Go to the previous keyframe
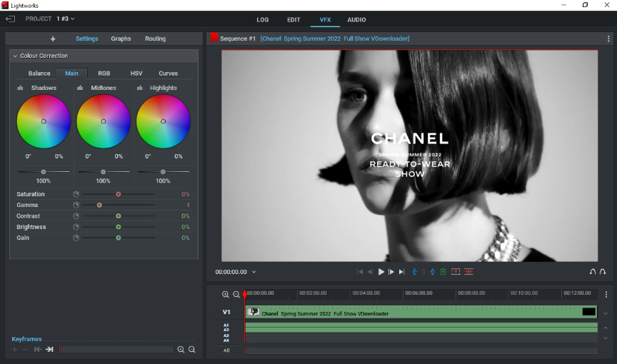This screenshot has height=364, width=617. coord(38,350)
